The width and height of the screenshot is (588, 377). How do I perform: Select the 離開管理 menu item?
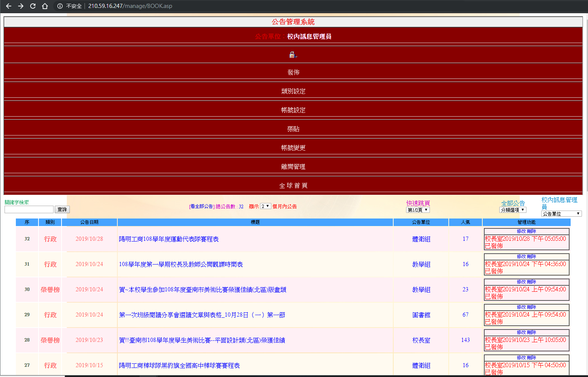click(x=293, y=167)
